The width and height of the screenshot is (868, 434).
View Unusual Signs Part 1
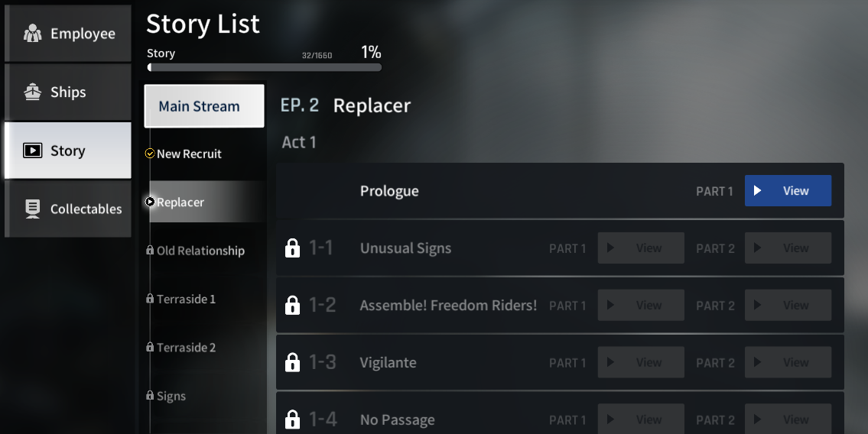(641, 248)
